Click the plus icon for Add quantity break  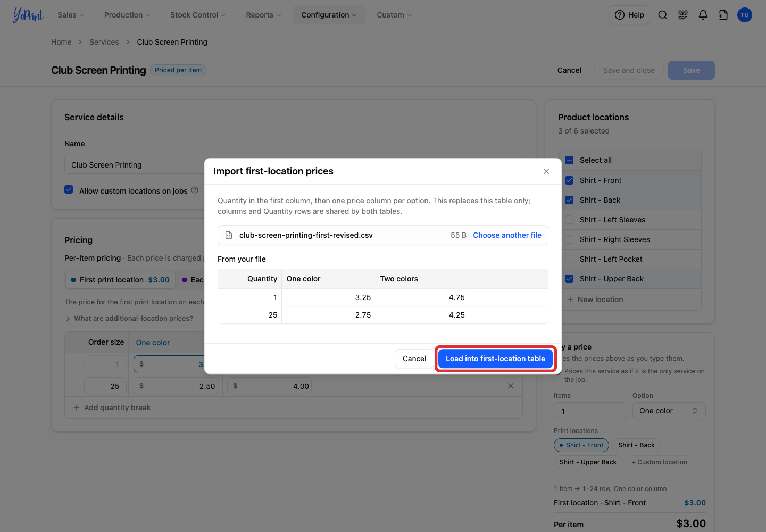coord(77,408)
